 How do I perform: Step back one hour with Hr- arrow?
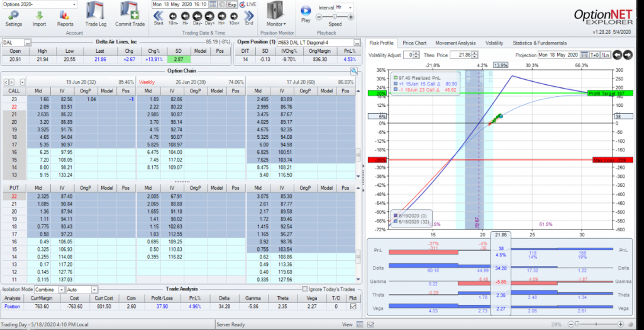point(186,16)
